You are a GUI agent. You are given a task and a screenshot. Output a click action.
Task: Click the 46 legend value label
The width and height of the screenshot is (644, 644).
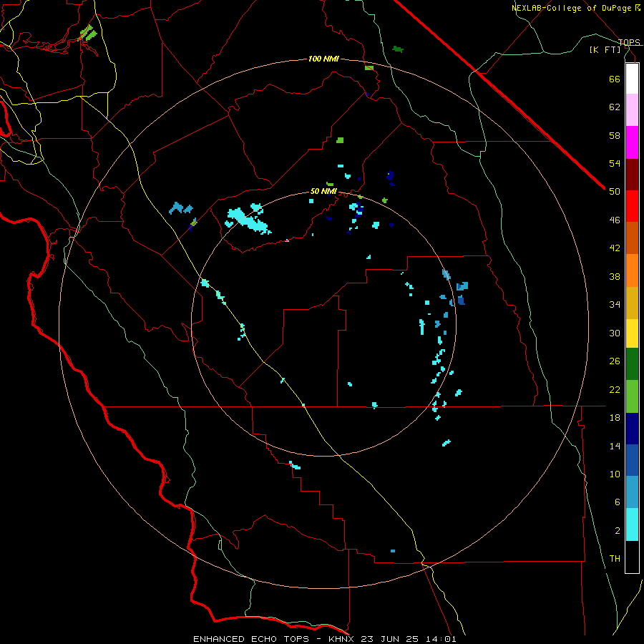coord(615,220)
